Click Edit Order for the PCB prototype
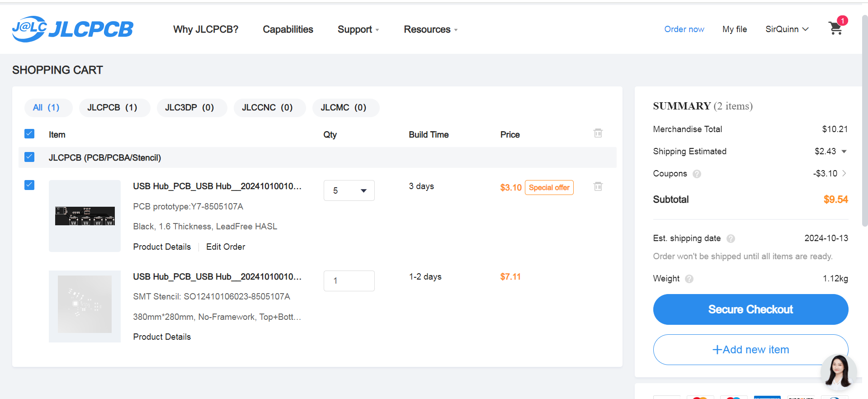The width and height of the screenshot is (868, 399). click(226, 247)
